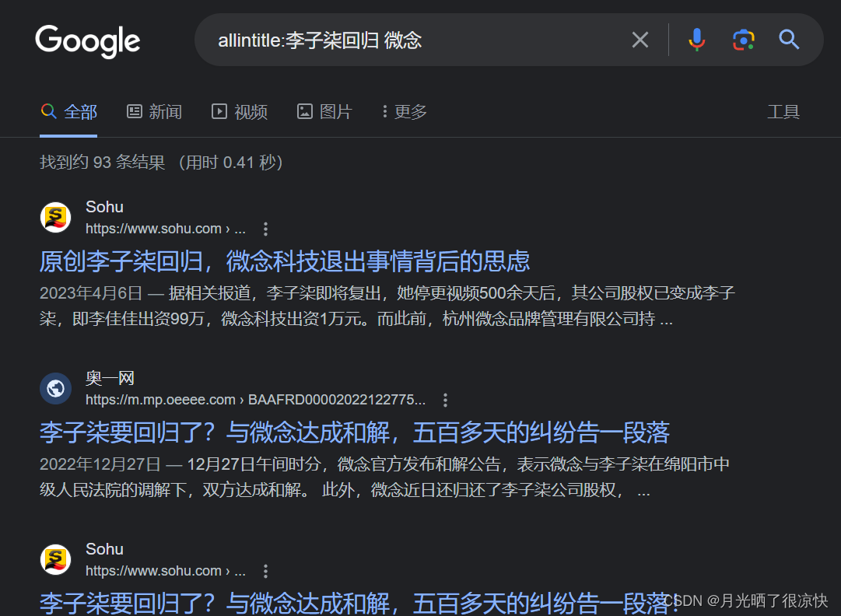Image resolution: width=841 pixels, height=616 pixels.
Task: Open Google Lens image search icon
Action: click(744, 40)
